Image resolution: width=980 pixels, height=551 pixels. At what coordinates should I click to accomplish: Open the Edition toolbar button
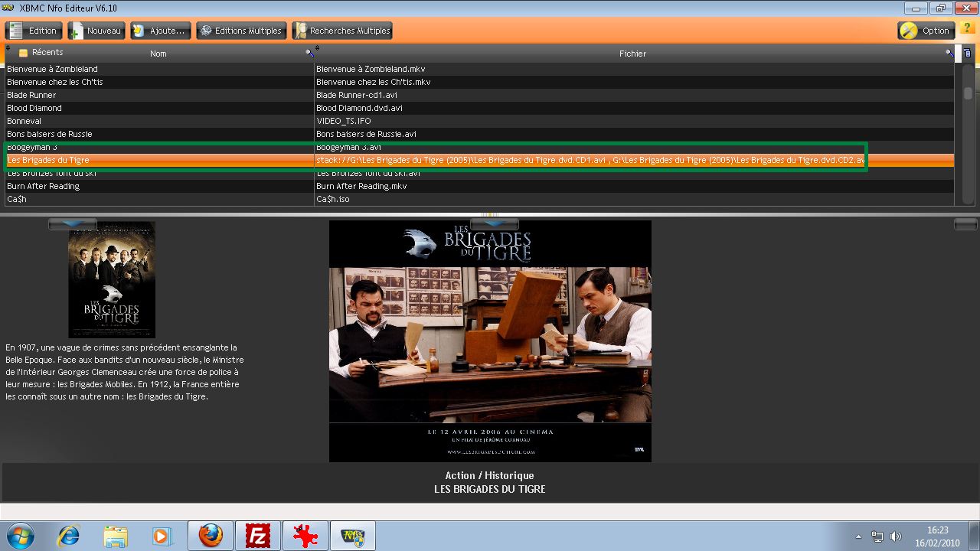[x=34, y=31]
